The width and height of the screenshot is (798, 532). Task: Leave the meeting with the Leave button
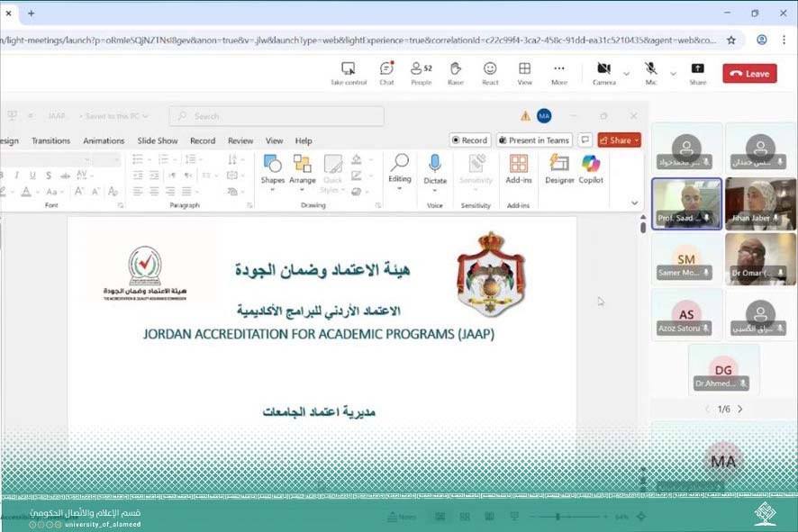[749, 74]
